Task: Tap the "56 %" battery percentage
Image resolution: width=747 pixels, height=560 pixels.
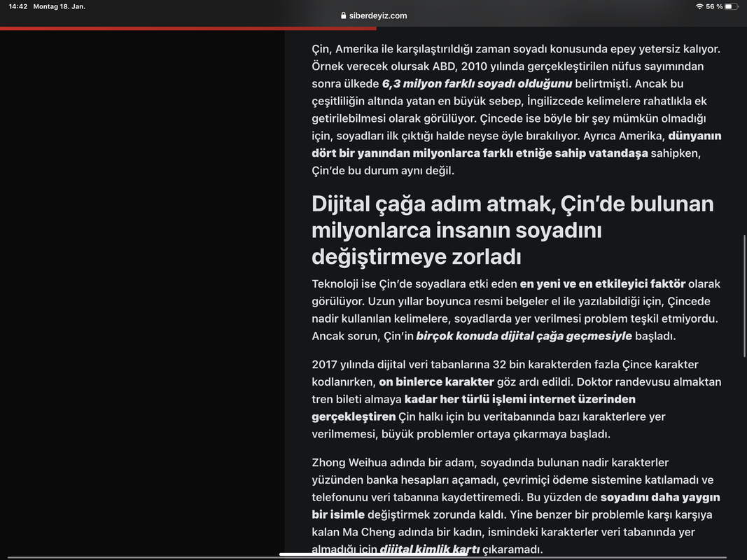Action: click(x=714, y=7)
